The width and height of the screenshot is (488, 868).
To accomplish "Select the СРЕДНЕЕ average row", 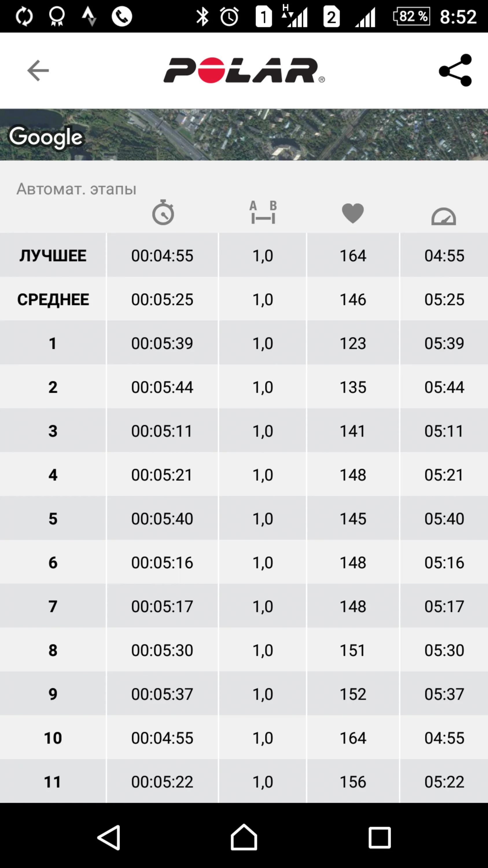I will click(x=53, y=299).
